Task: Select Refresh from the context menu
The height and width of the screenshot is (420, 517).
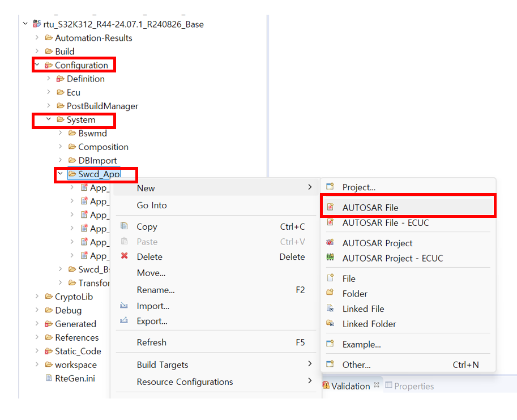Action: [x=152, y=342]
